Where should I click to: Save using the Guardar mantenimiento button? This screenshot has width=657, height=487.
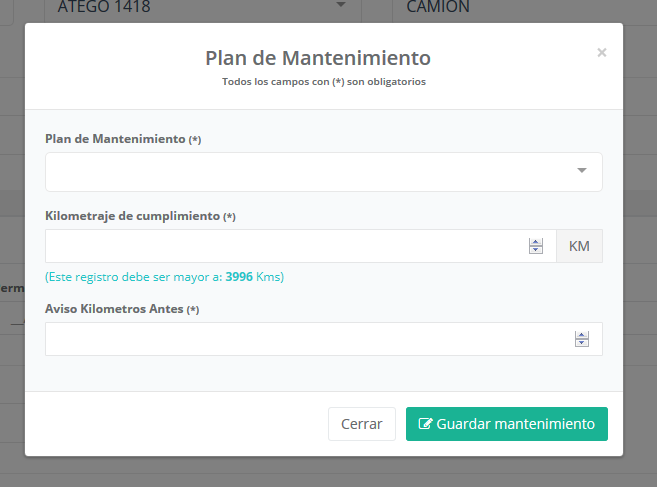click(x=506, y=424)
